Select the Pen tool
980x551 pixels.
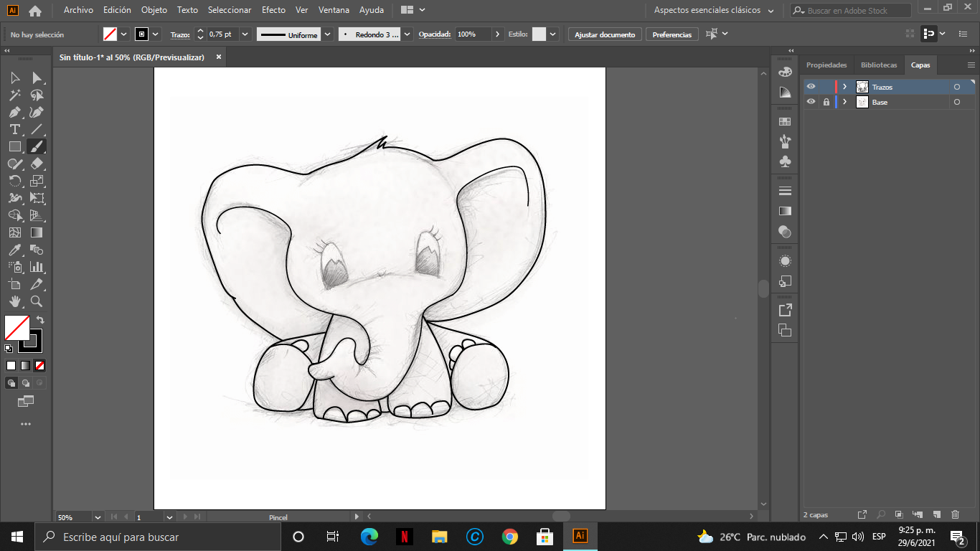tap(14, 113)
